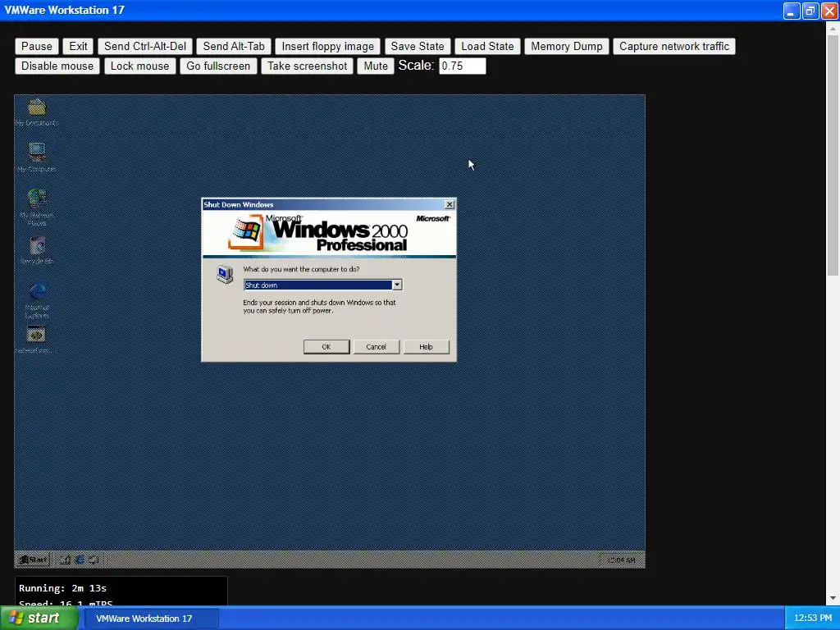This screenshot has width=840, height=630.
Task: Cancel the Shut Down Windows dialog
Action: [376, 347]
